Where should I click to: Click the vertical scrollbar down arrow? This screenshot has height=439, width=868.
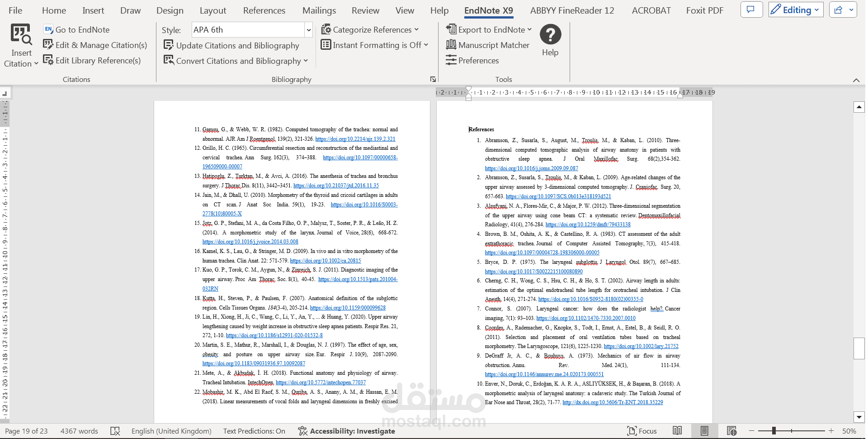[859, 417]
